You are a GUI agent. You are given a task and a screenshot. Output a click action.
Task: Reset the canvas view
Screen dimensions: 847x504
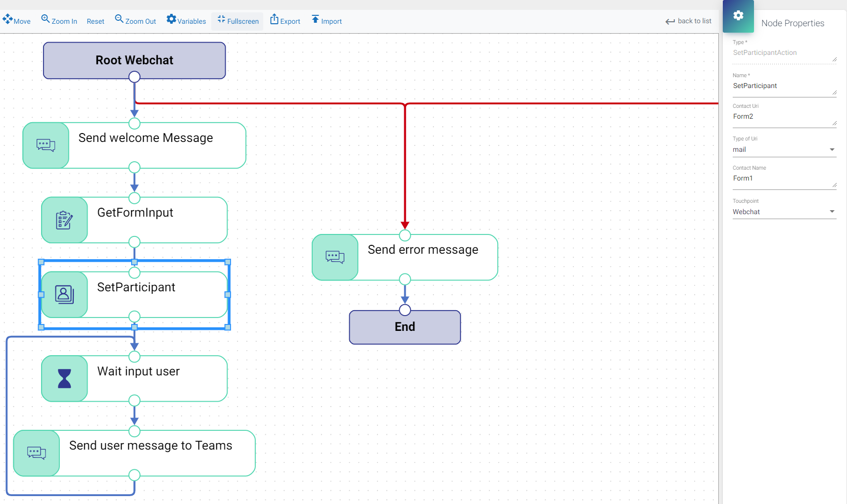(95, 21)
